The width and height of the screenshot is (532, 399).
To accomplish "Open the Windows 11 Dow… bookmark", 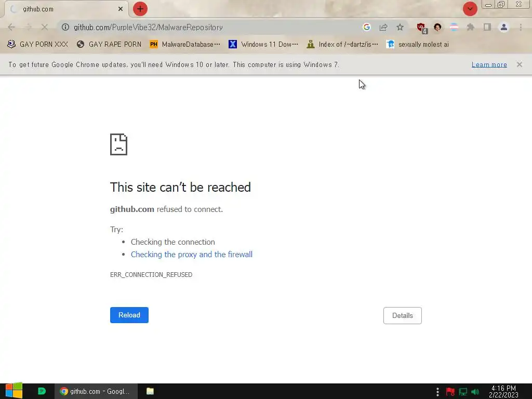I will 263,45.
